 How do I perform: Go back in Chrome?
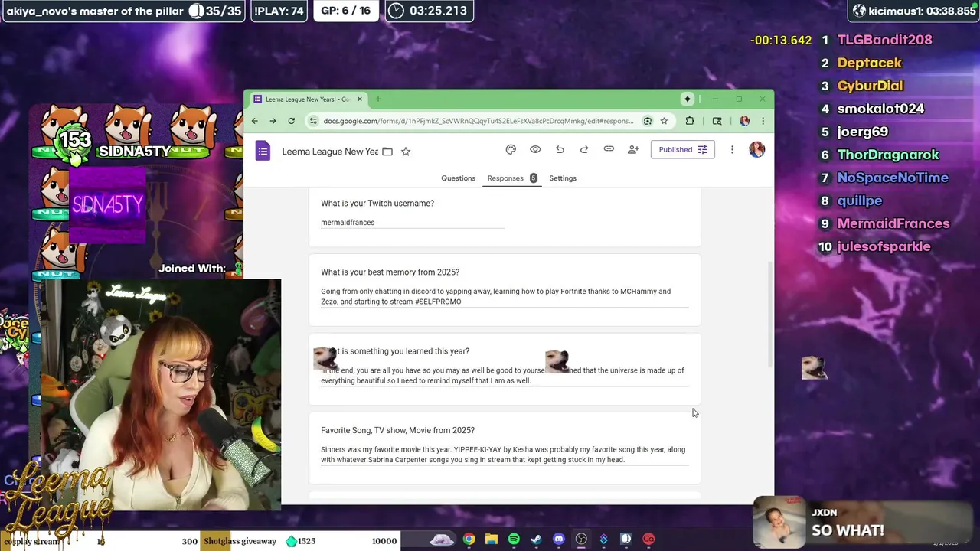(x=254, y=121)
